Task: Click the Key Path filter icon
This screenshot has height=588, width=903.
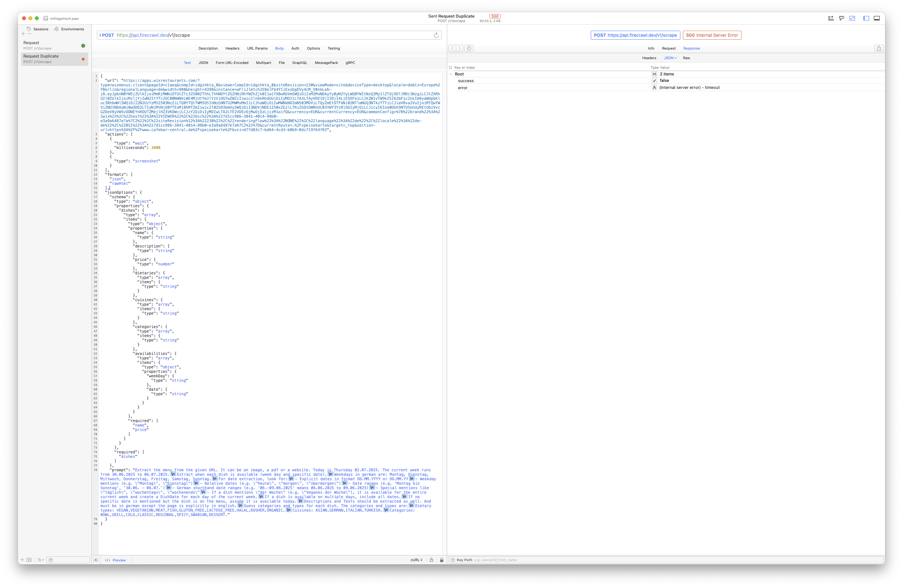Action: click(452, 560)
